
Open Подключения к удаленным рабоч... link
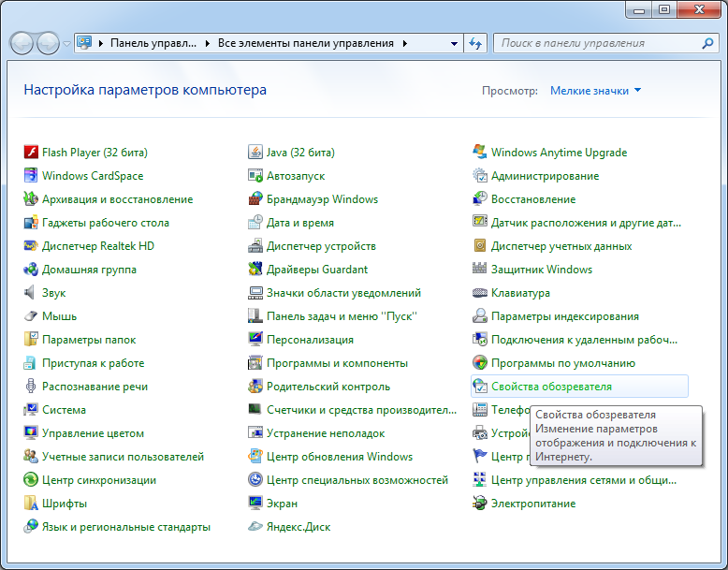click(584, 340)
